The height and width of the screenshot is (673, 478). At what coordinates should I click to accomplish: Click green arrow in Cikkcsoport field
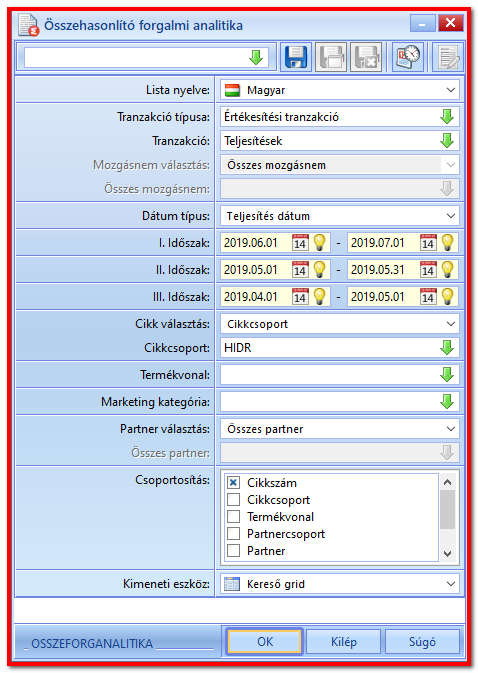click(x=447, y=348)
